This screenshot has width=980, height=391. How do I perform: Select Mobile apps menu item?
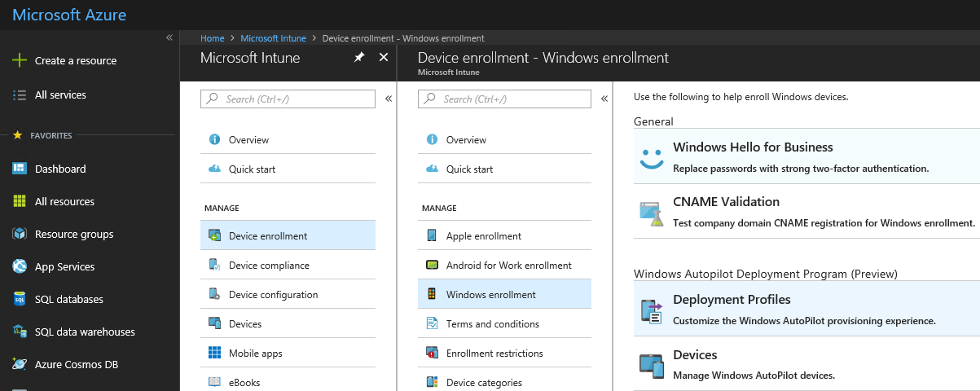point(255,353)
